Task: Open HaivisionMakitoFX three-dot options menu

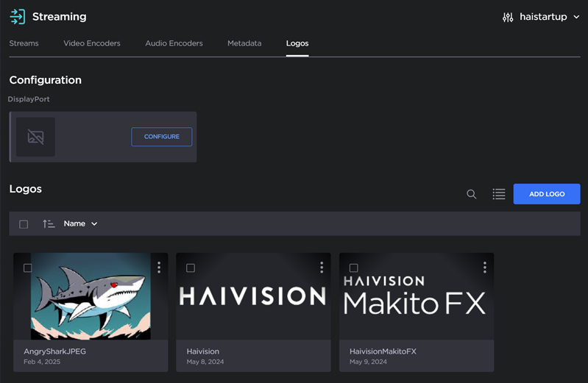Action: click(484, 268)
